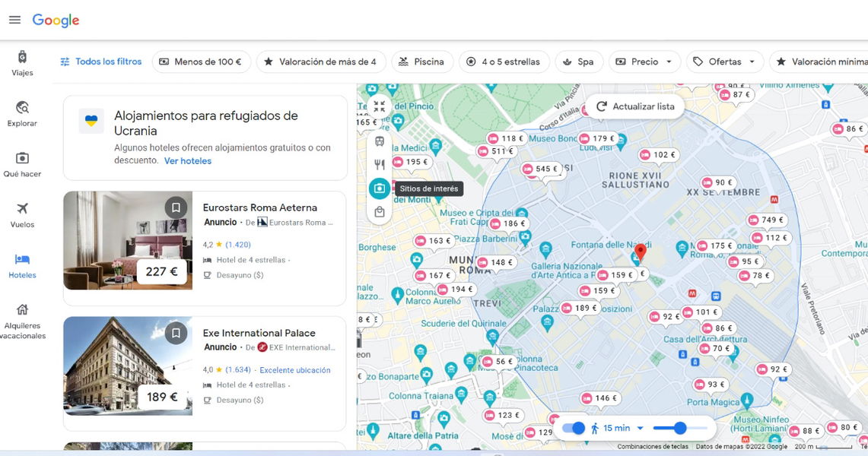Collapse the map with the shrink icon
The image size is (868, 456).
[x=379, y=106]
